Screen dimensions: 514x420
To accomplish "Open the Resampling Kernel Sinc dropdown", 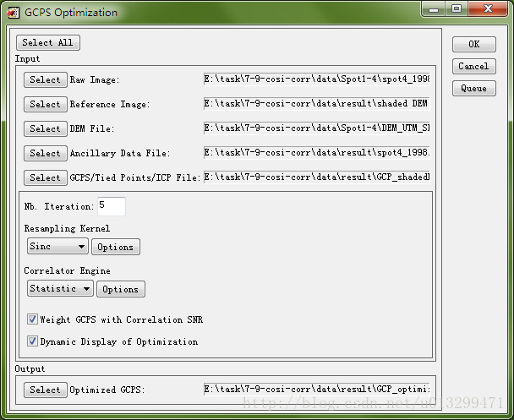I will [57, 246].
